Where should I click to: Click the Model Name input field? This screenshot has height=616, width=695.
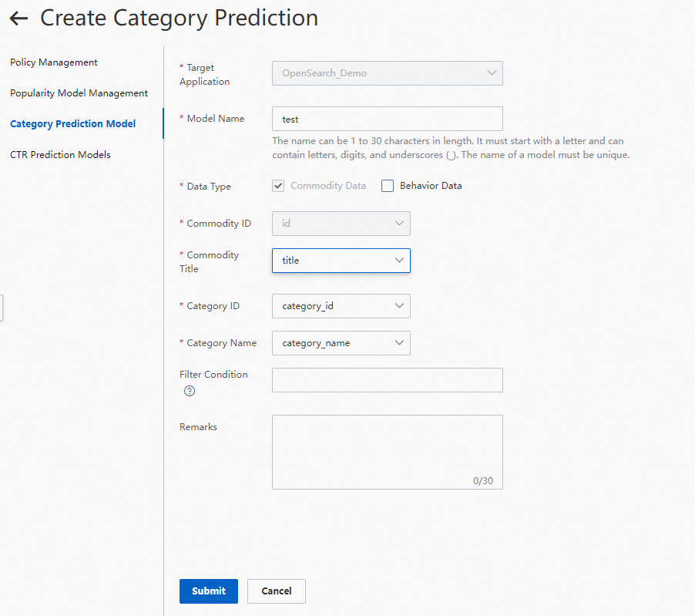pos(387,119)
